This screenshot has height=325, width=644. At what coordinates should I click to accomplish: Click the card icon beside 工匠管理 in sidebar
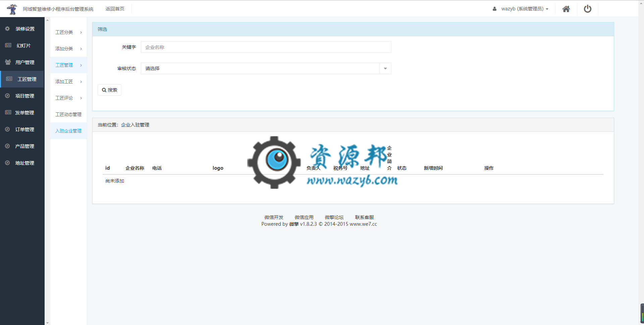[9, 79]
